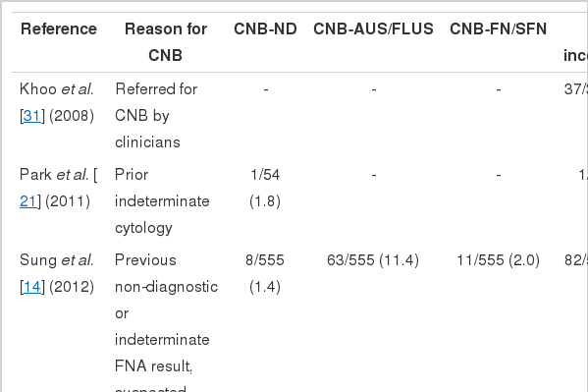Click the (2012) year in Sung row

72,287
